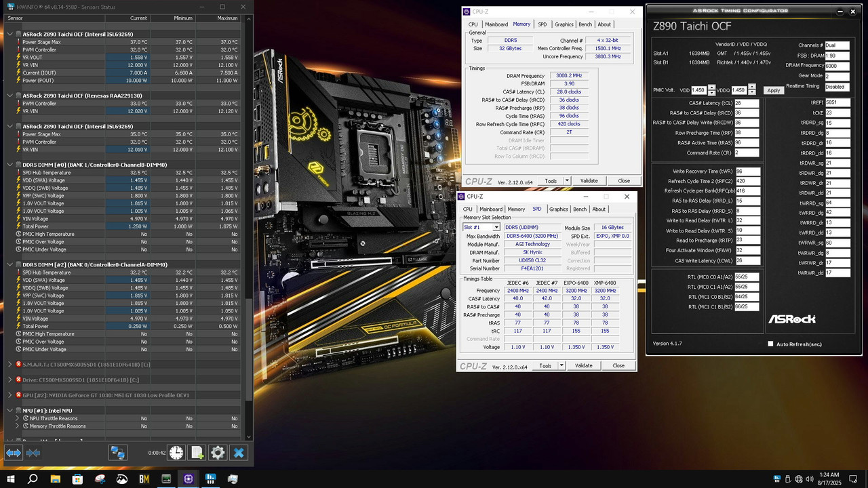Open Windows search magnifier on taskbar
This screenshot has width=868, height=488.
[33, 479]
